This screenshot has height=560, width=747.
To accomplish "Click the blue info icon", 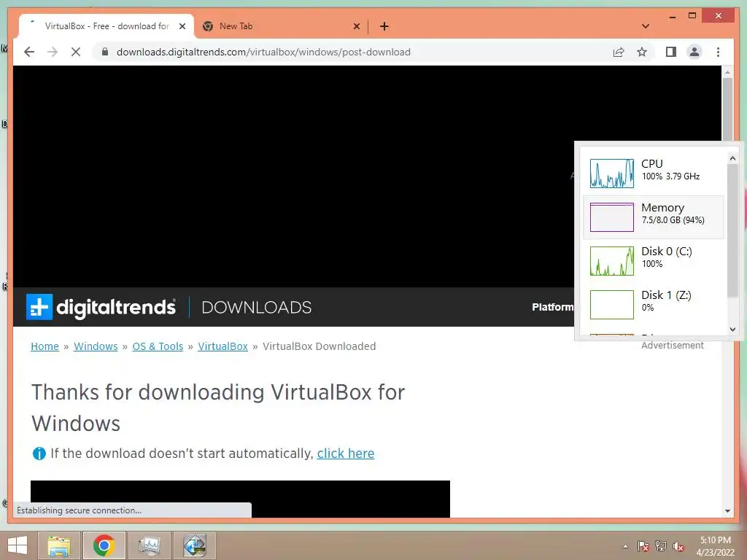I will click(39, 454).
